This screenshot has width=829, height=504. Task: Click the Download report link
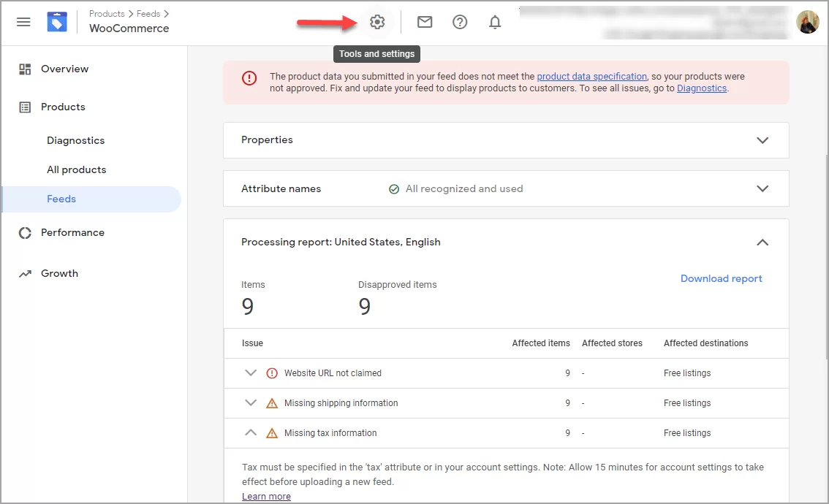pyautogui.click(x=721, y=278)
